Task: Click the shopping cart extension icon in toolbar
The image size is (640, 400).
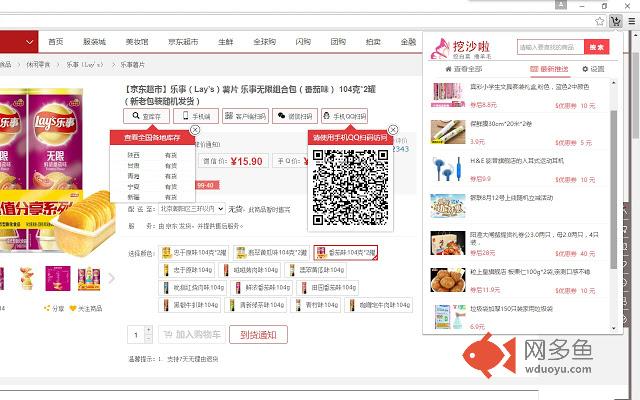Action: pos(616,21)
